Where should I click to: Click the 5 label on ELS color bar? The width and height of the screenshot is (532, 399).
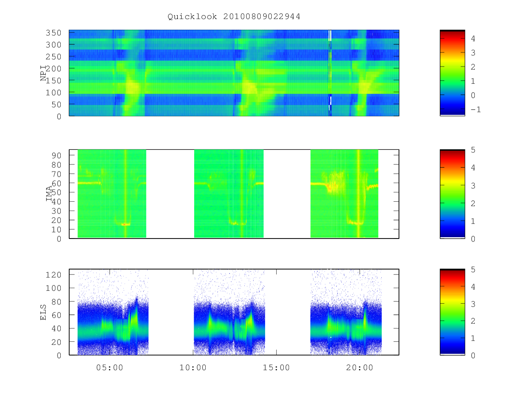coord(473,269)
